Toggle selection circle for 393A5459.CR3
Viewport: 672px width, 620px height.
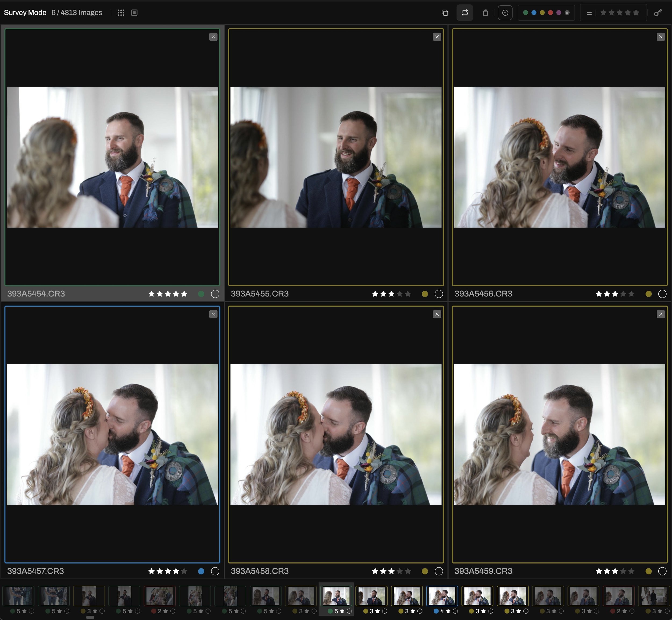tap(662, 571)
